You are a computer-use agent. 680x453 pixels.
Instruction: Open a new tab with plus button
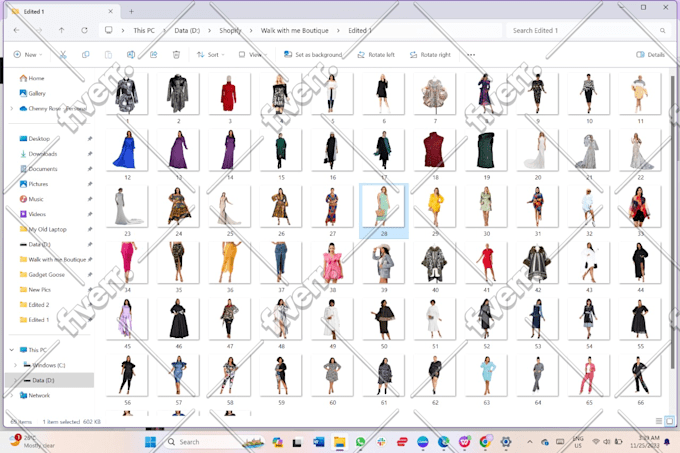131,11
